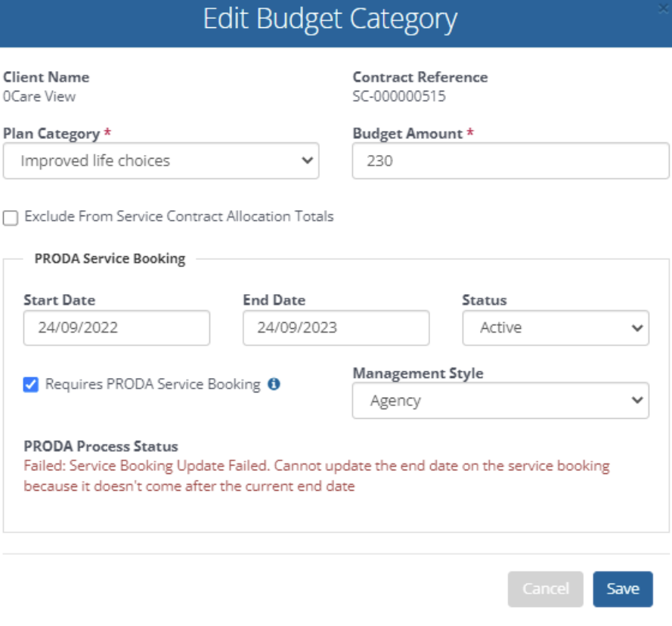Expand the Status dropdown showing Active
The height and width of the screenshot is (626, 672).
[x=555, y=328]
